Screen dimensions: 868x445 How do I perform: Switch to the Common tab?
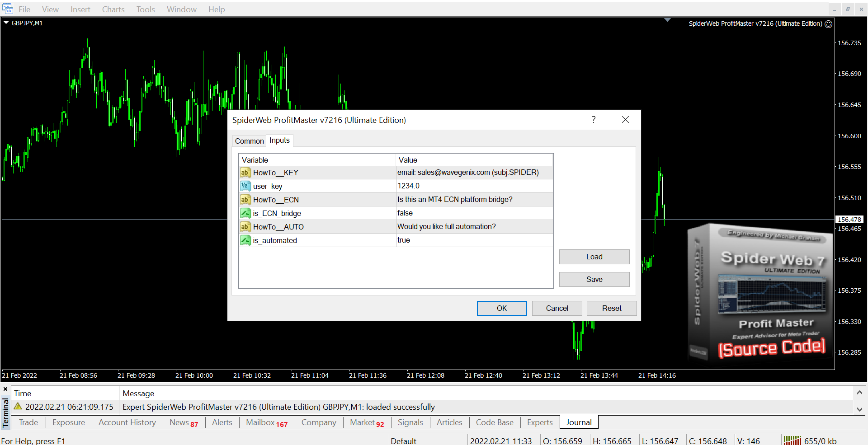click(x=249, y=141)
